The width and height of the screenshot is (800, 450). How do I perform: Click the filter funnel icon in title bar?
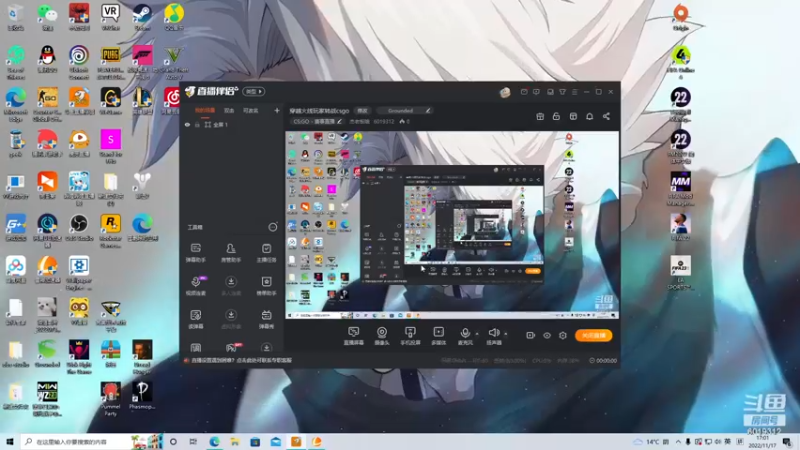[x=562, y=92]
